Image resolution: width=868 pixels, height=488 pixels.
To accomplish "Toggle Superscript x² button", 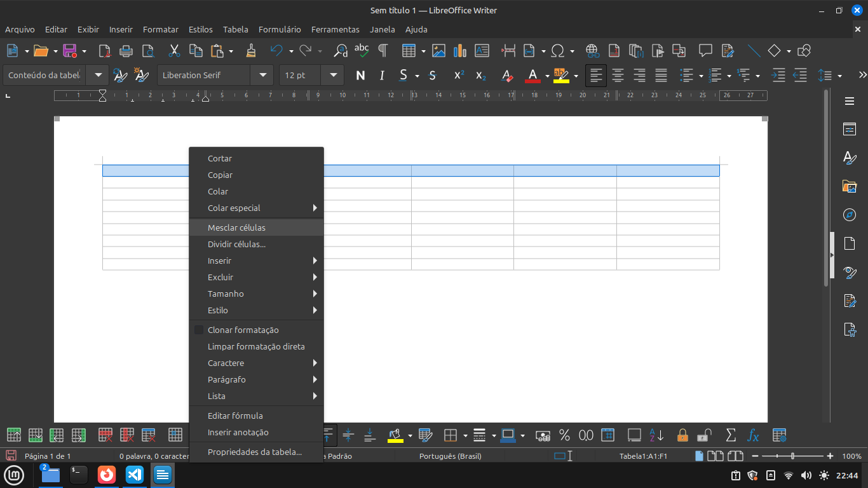I will coord(459,76).
